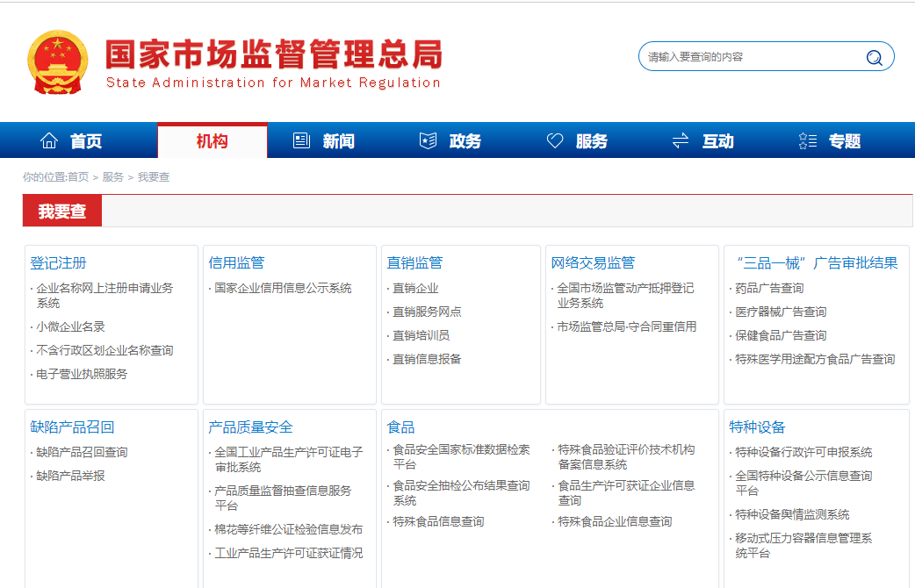Open the 药品广告查询 link
The width and height of the screenshot is (915, 588).
click(769, 288)
